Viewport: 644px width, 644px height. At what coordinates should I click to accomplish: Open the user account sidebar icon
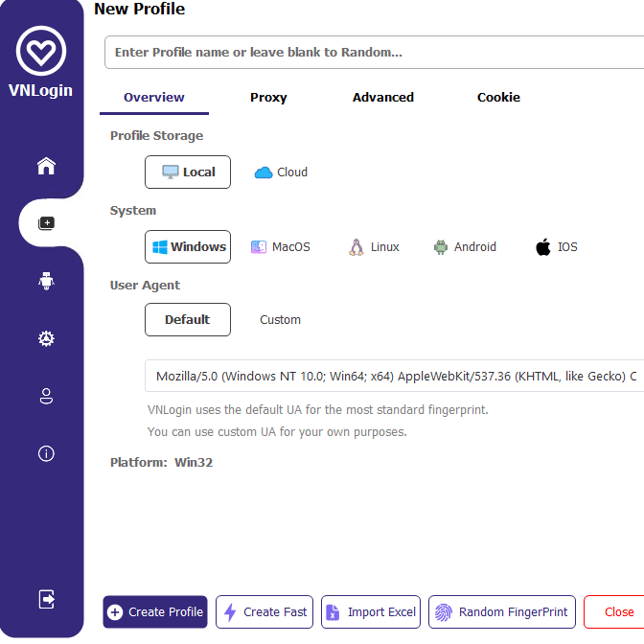(x=46, y=396)
